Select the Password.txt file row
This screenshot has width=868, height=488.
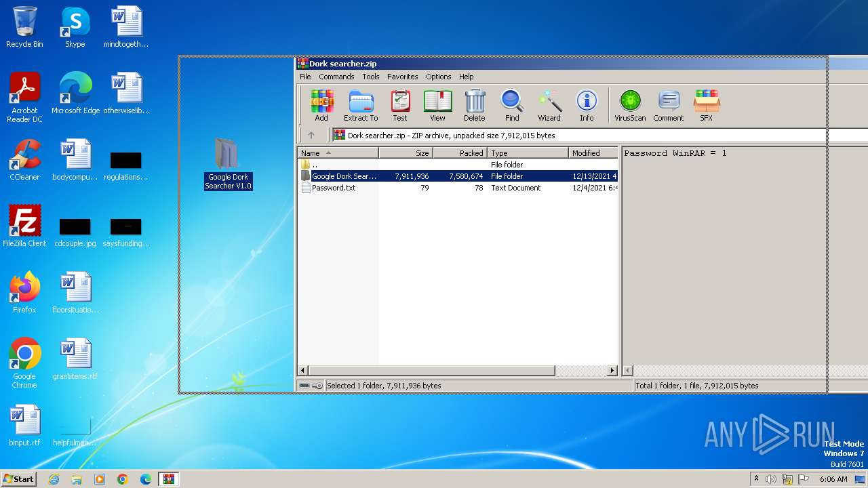[x=458, y=188]
